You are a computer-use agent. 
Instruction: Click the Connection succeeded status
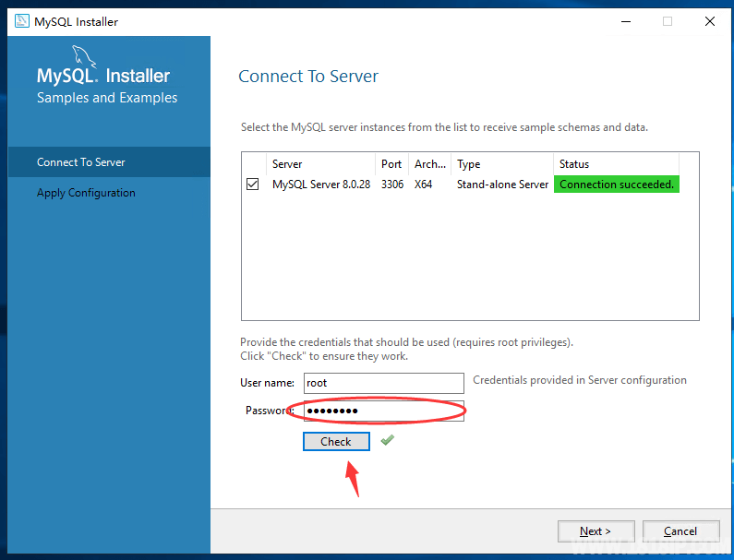(617, 185)
